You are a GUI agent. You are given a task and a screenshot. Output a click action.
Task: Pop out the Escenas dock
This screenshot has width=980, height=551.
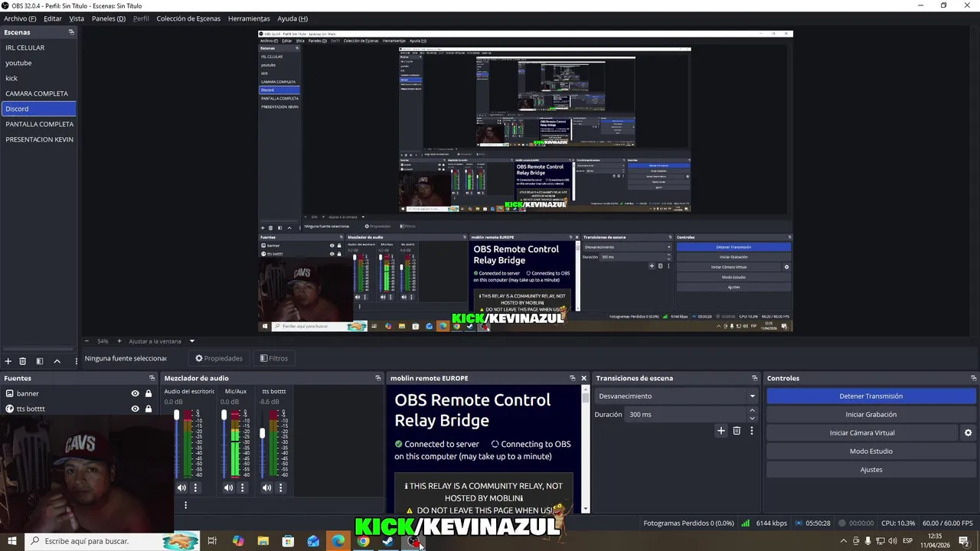coord(71,32)
